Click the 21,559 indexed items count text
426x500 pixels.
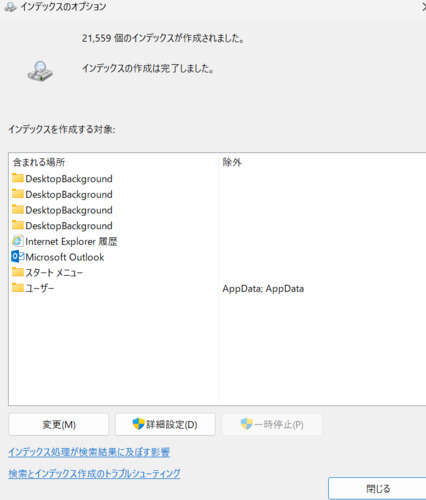coord(163,38)
